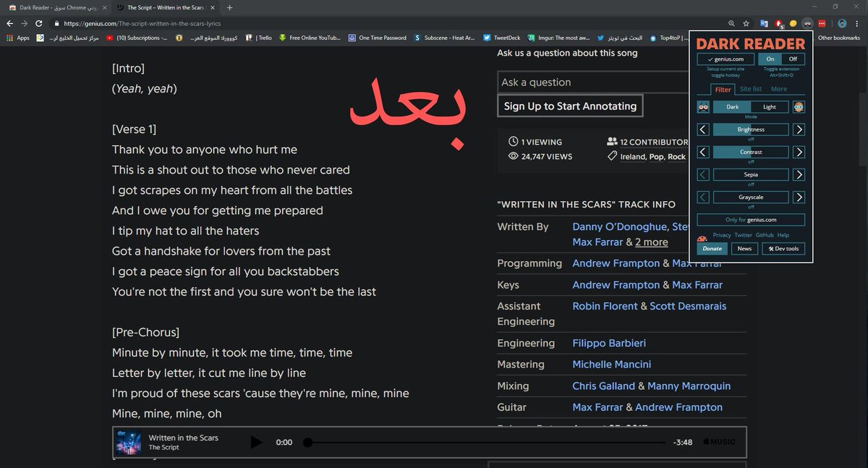Viewport: 868px width, 468px height.
Task: Close the Dark Reader Chrome store tab
Action: [105, 7]
